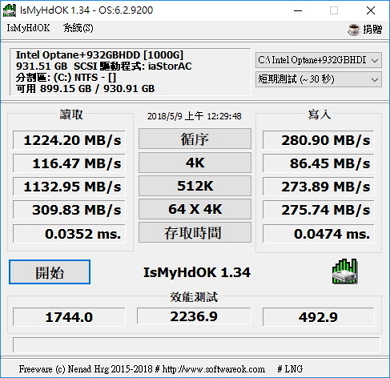
Task: Click the 分割區: (C:) NTFS partition line
Action: coord(66,78)
